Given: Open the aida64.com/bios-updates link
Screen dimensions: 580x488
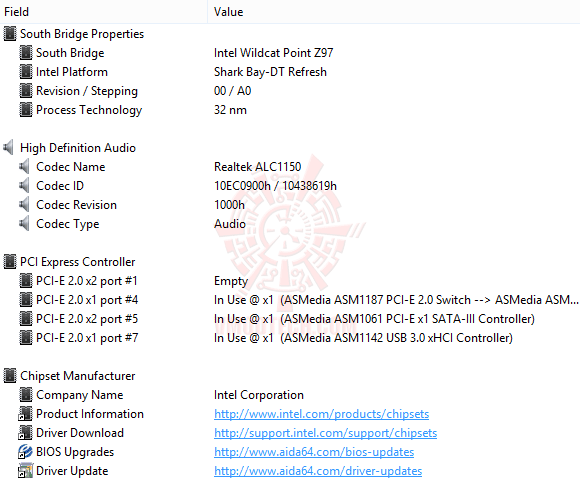Looking at the screenshot, I should [x=314, y=452].
